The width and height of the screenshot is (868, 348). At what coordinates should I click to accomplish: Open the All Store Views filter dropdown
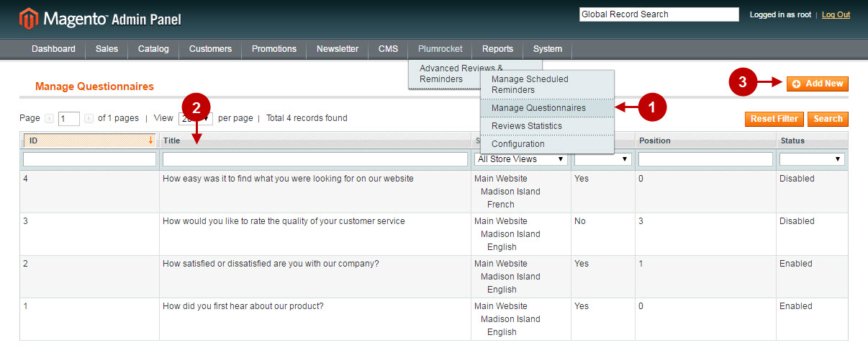[x=521, y=159]
